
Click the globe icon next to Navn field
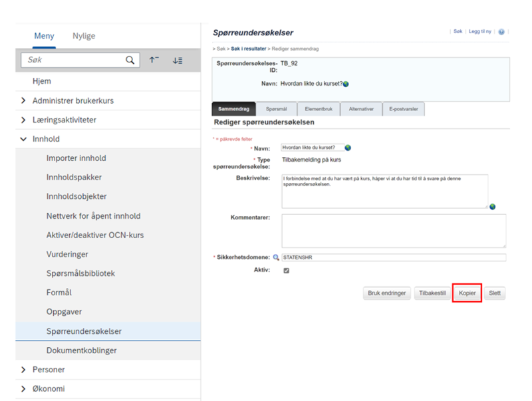(348, 148)
